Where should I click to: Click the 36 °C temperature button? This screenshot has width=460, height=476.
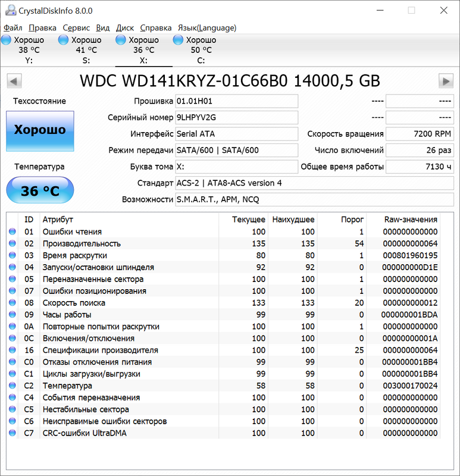click(40, 190)
